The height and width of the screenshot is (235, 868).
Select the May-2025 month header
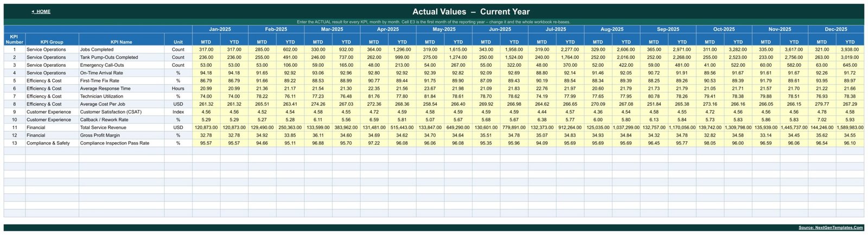444,29
